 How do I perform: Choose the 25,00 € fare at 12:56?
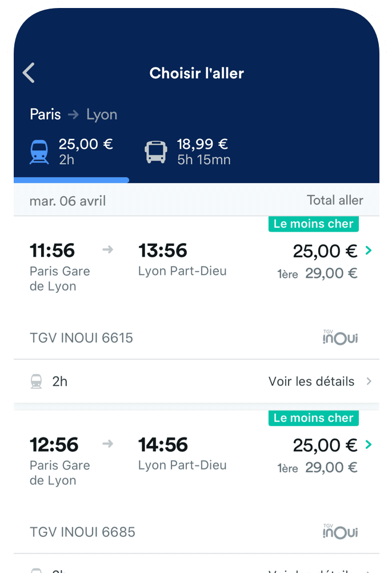pyautogui.click(x=325, y=445)
